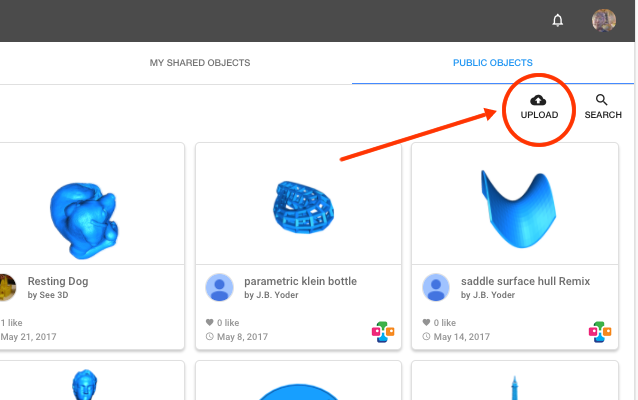Open the blue dome model thumbnail
The width and height of the screenshot is (638, 400).
298,392
